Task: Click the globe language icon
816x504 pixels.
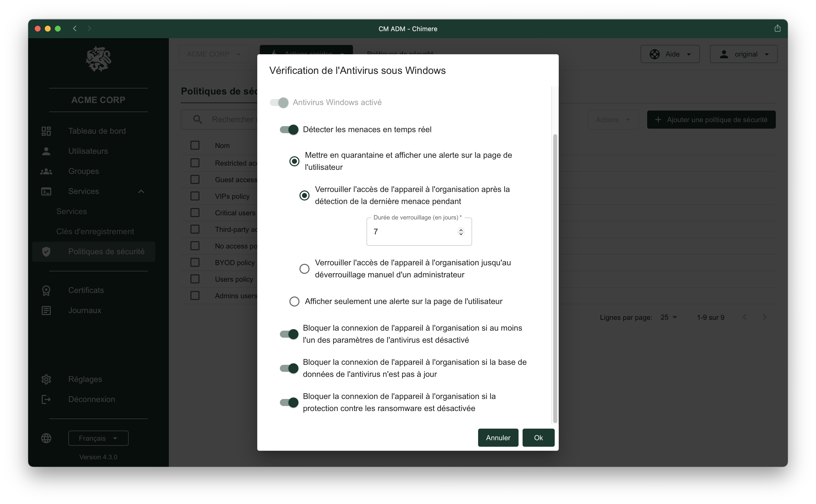Action: pos(46,438)
